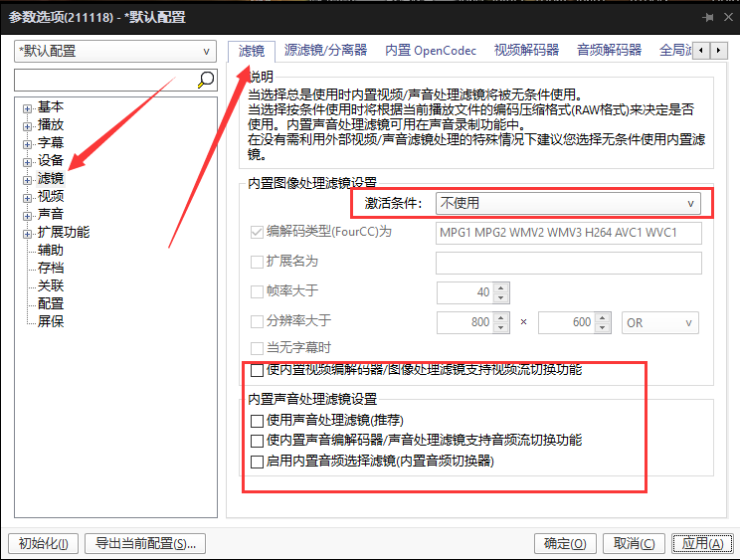This screenshot has height=560, width=740.
Task: Toggle the 扩展名为 checkbox
Action: point(257,262)
